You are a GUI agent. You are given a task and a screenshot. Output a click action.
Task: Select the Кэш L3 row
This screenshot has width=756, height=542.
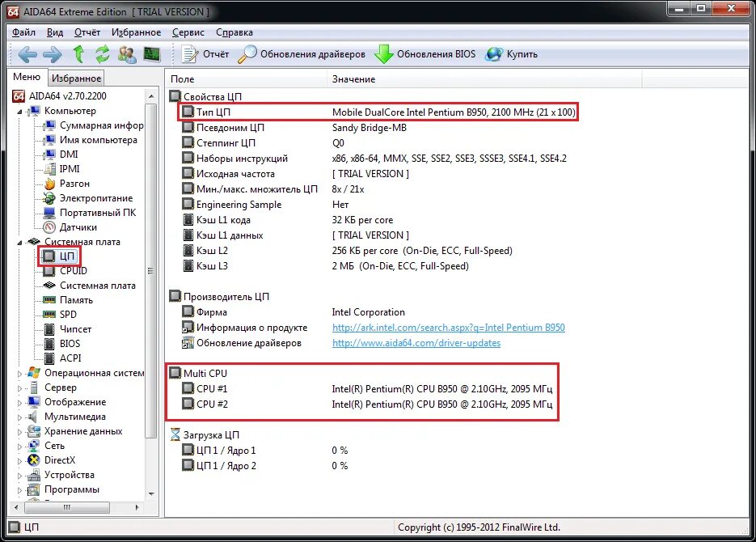point(325,266)
